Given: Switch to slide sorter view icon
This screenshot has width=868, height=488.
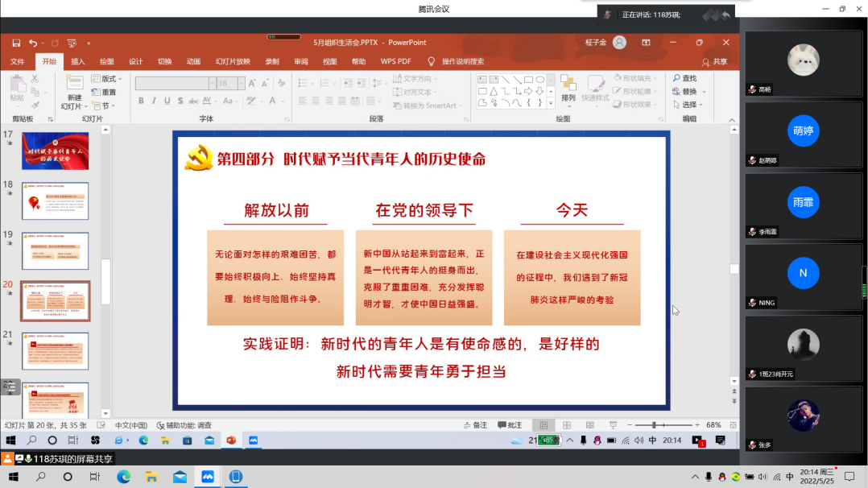Looking at the screenshot, I should 567,424.
